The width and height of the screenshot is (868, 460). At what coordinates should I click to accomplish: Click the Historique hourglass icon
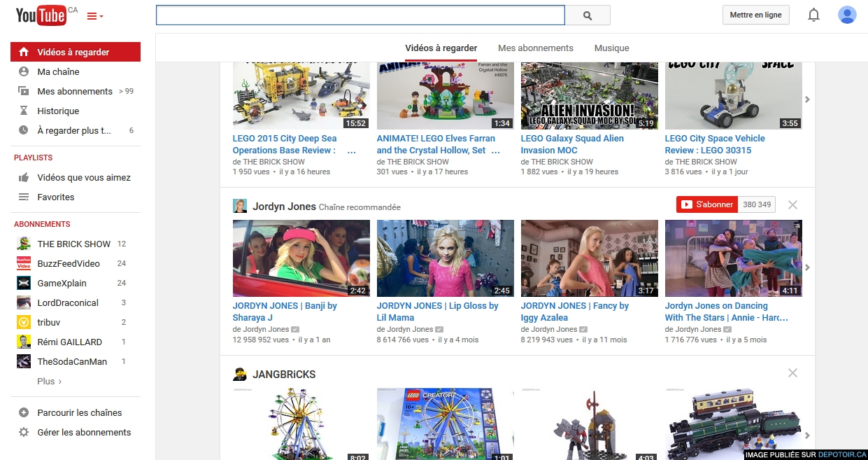(x=24, y=111)
